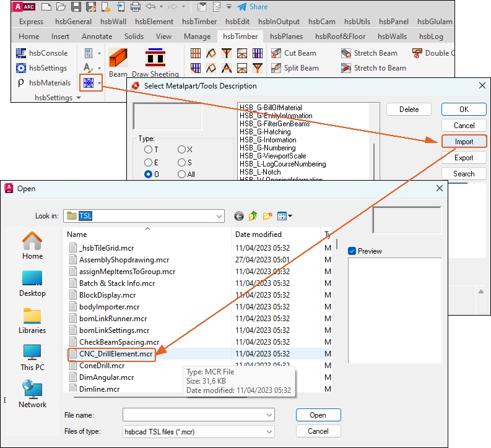Click the Back arrow icon in Open dialog
The image size is (491, 448).
(x=238, y=216)
